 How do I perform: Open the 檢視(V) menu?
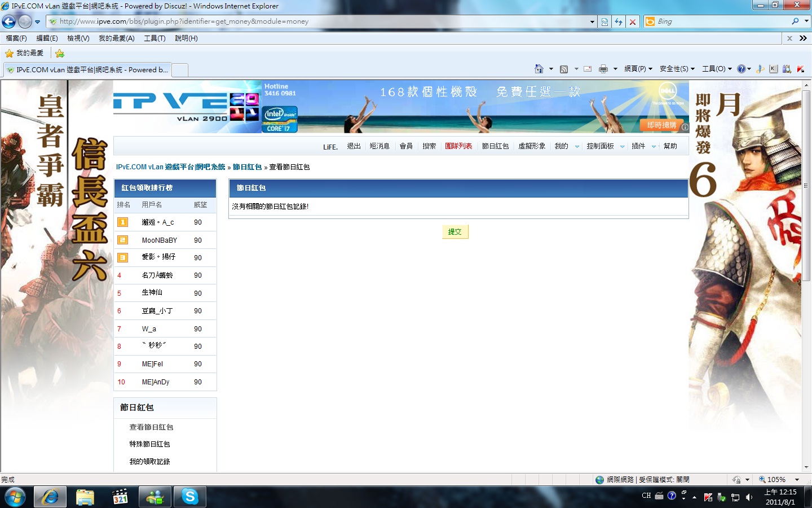78,38
